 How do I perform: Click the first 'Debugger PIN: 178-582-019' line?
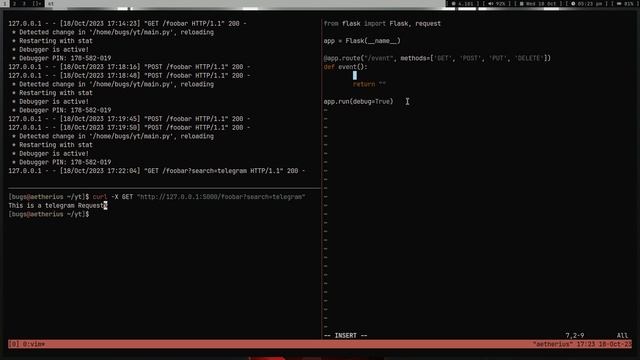coord(61,58)
